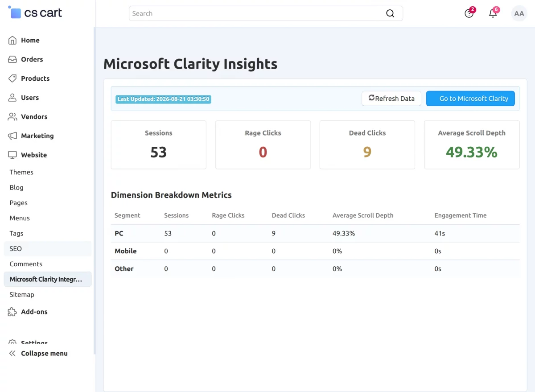Click the Vendors people icon
535x392 pixels.
12,117
